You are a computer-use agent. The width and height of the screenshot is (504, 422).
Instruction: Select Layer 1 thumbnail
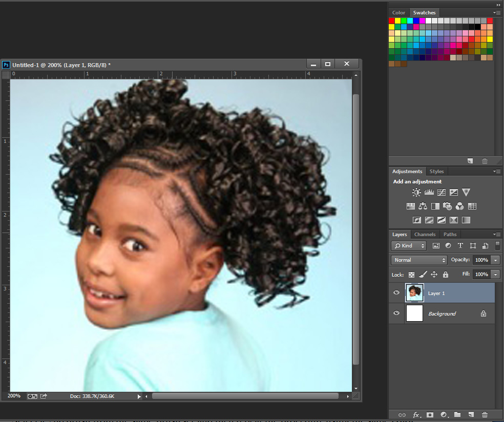pos(415,293)
